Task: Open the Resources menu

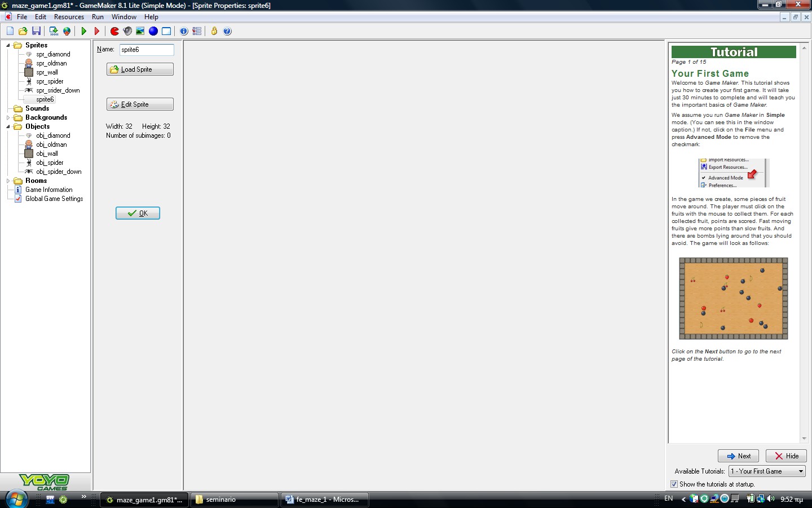Action: tap(69, 17)
